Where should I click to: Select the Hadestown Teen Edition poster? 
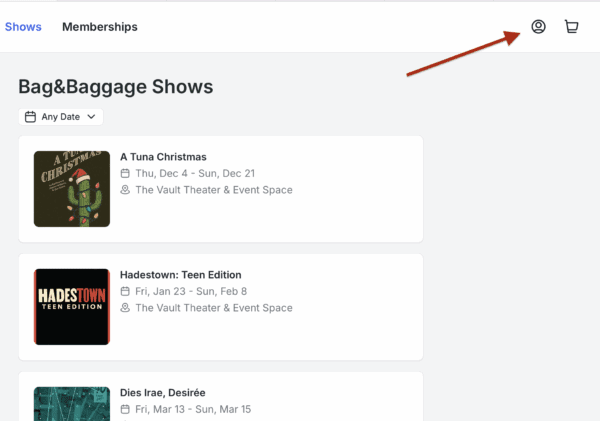72,307
